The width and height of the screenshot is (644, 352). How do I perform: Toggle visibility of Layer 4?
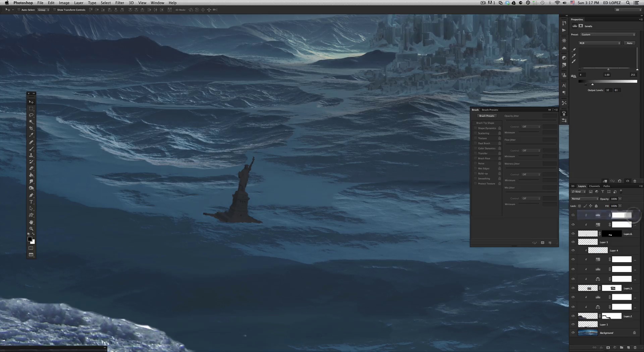click(x=573, y=251)
